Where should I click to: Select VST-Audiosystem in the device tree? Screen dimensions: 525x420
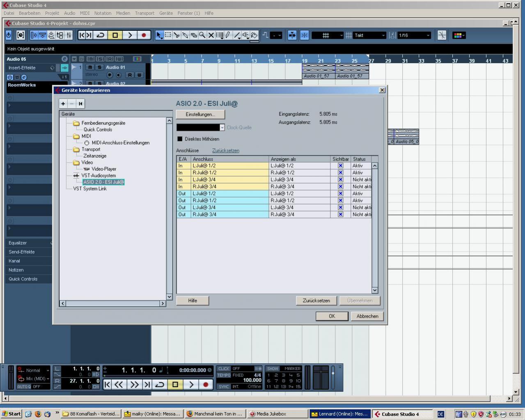(99, 176)
